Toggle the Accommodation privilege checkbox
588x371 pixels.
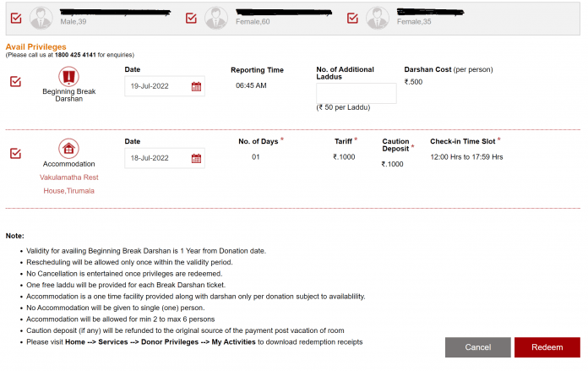coord(16,153)
